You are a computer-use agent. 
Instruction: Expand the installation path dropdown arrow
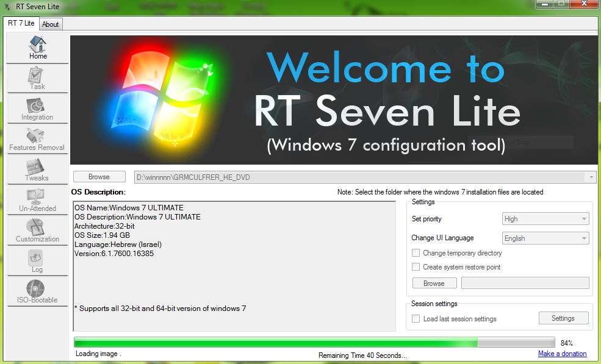pos(591,177)
